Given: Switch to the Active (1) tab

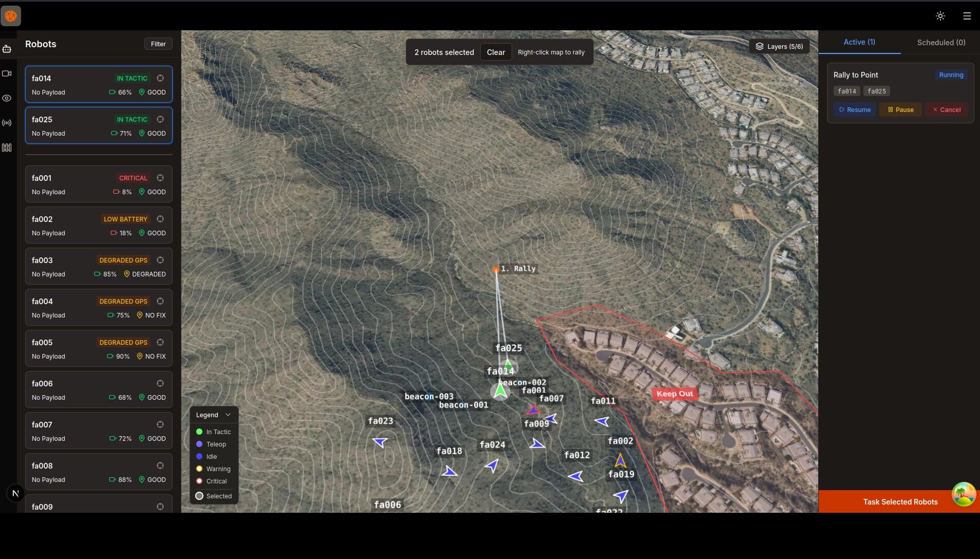Looking at the screenshot, I should pyautogui.click(x=858, y=42).
